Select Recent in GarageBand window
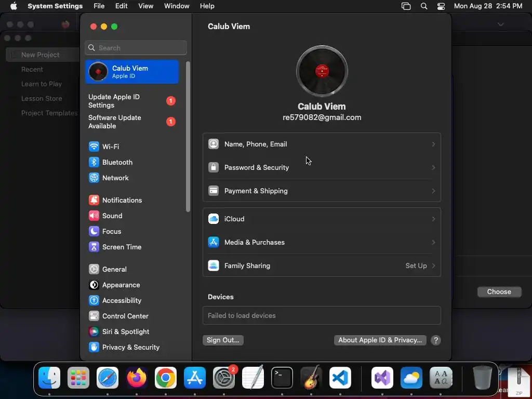Image resolution: width=532 pixels, height=399 pixels. pyautogui.click(x=32, y=69)
